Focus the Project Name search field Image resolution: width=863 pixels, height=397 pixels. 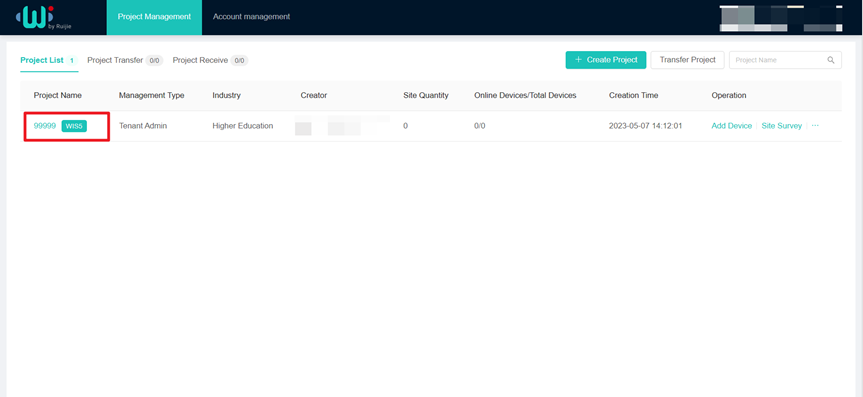pos(785,60)
